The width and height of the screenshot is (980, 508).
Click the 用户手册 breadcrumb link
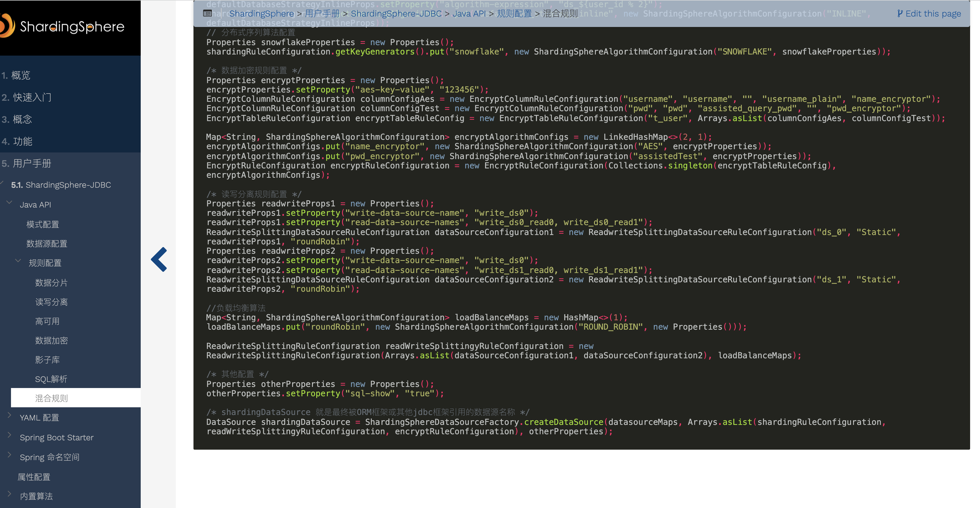(x=322, y=14)
